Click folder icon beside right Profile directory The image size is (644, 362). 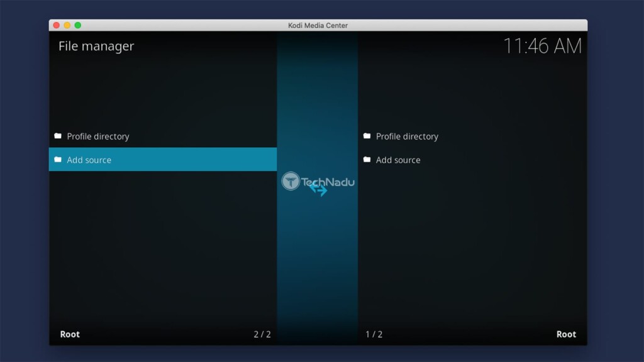(367, 136)
